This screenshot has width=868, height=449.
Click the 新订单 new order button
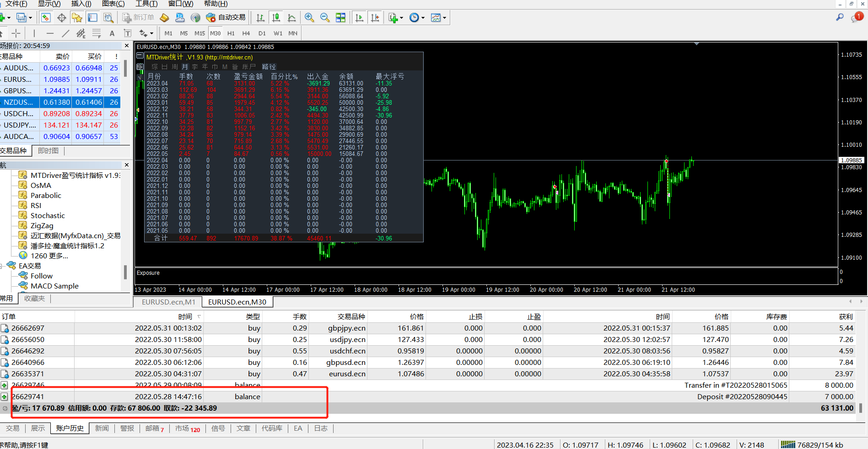[x=139, y=18]
